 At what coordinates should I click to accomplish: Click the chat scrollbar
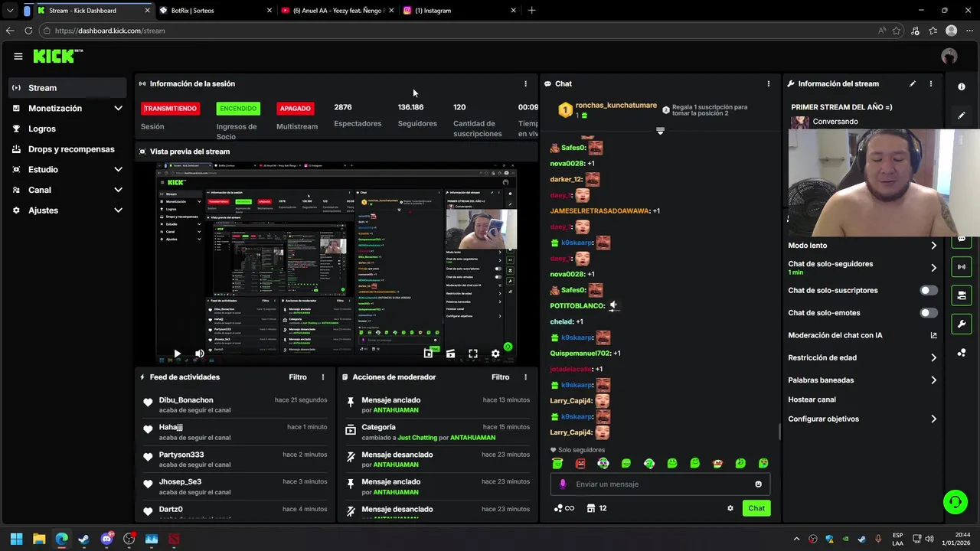(x=779, y=431)
